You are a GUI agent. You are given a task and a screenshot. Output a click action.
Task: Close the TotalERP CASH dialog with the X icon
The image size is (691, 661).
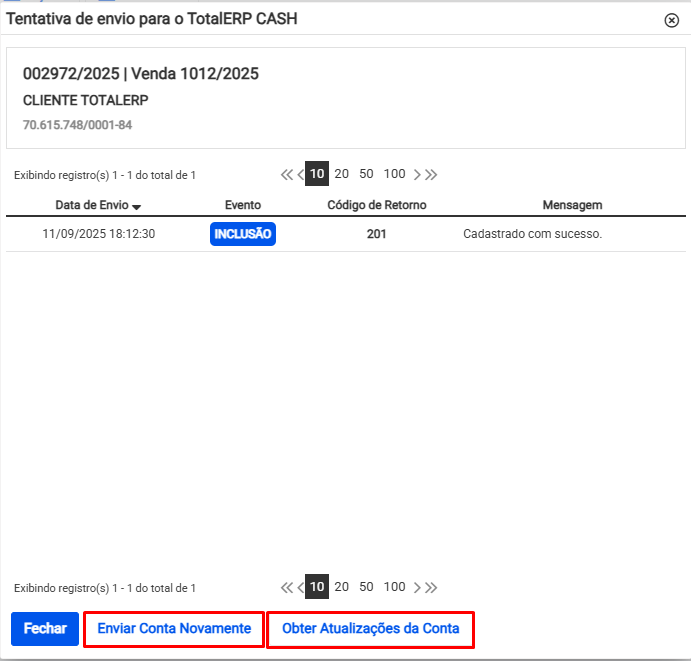point(671,20)
